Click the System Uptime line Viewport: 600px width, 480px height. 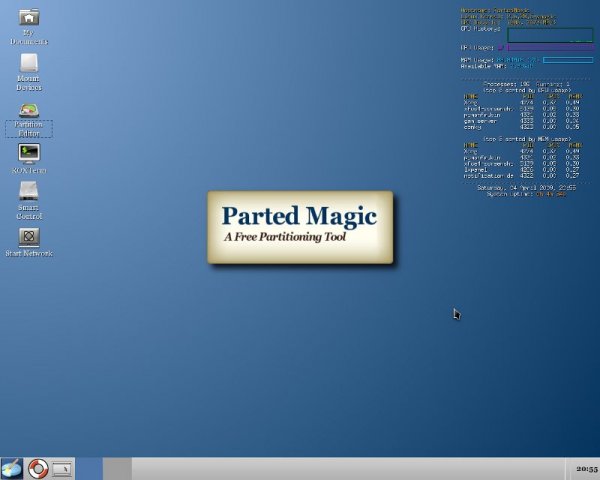click(526, 194)
